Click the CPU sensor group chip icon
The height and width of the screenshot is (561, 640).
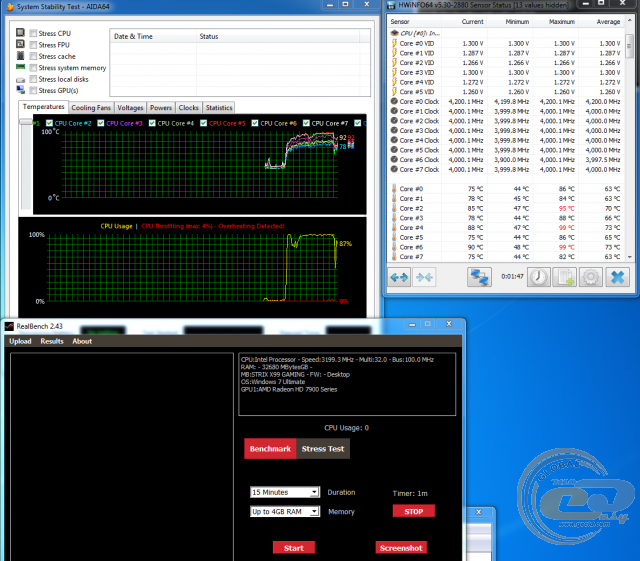394,33
